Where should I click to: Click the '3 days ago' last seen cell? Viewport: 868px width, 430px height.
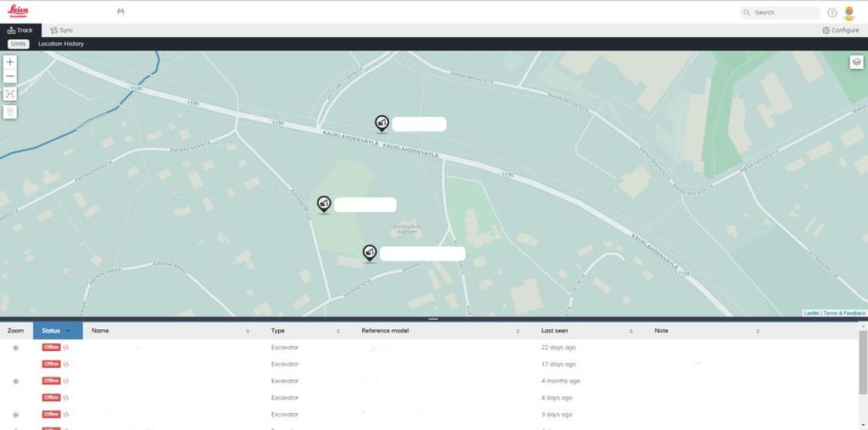point(557,414)
